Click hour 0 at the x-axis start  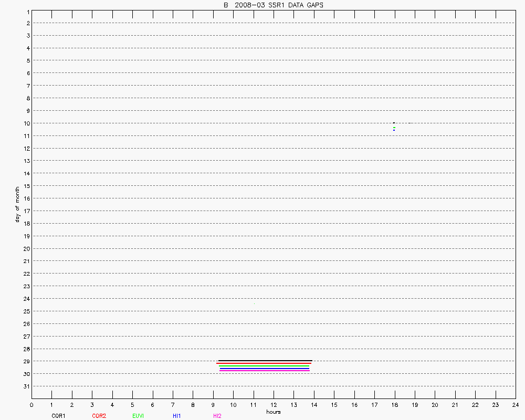[31, 405]
